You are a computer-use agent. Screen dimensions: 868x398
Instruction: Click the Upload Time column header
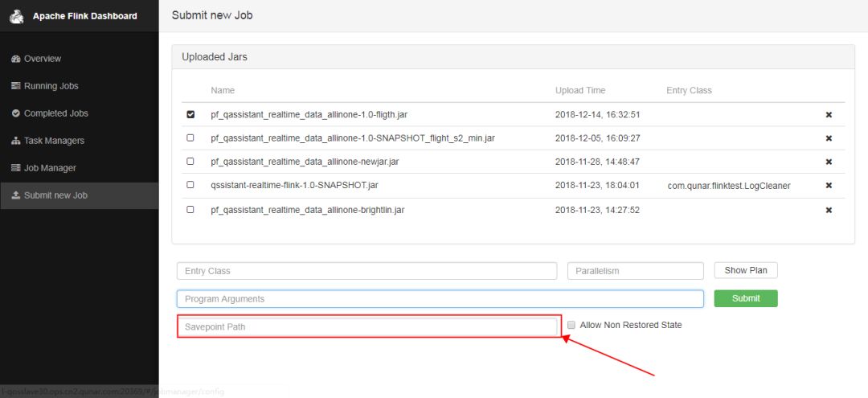click(580, 90)
